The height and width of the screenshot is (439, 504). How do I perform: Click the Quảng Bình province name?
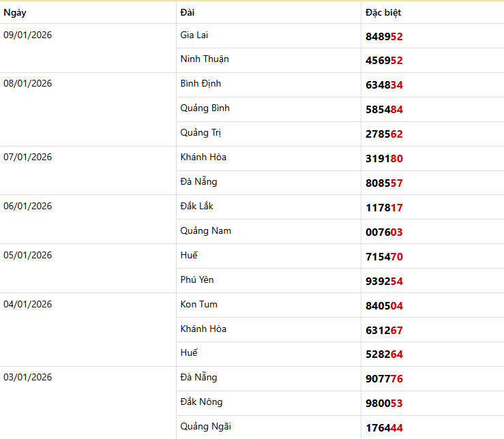pos(205,108)
